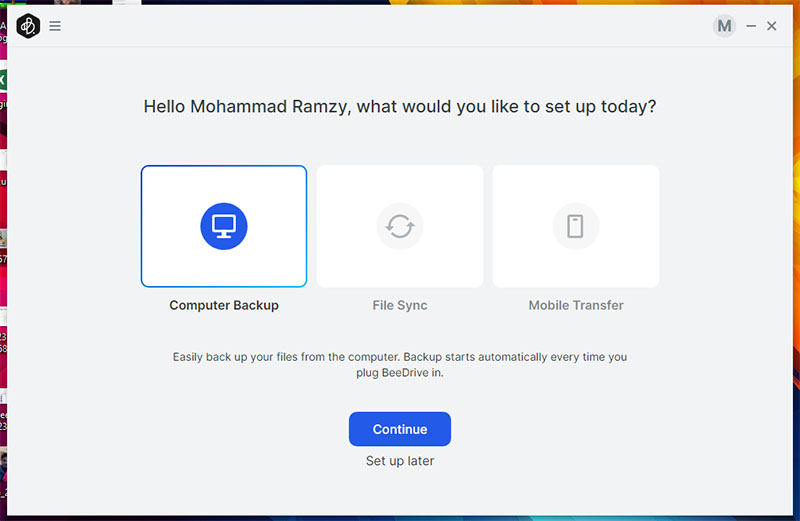Open the hamburger menu
This screenshot has width=800, height=521.
55,26
